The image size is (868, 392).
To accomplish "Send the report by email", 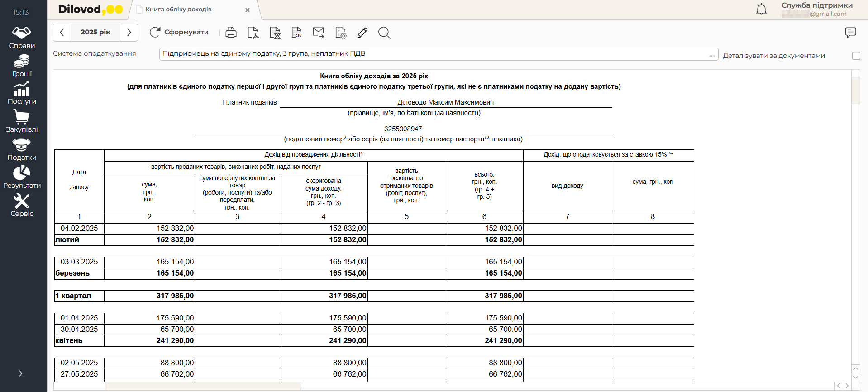I will click(x=318, y=33).
